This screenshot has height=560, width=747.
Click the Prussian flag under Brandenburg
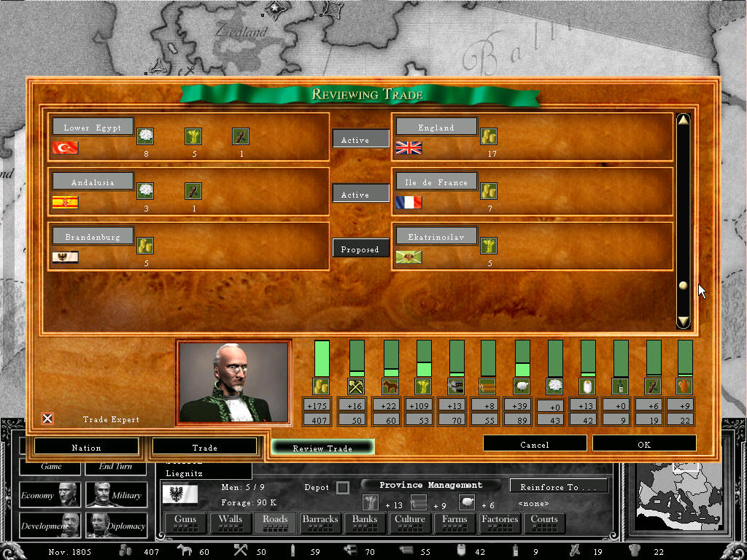coord(65,257)
